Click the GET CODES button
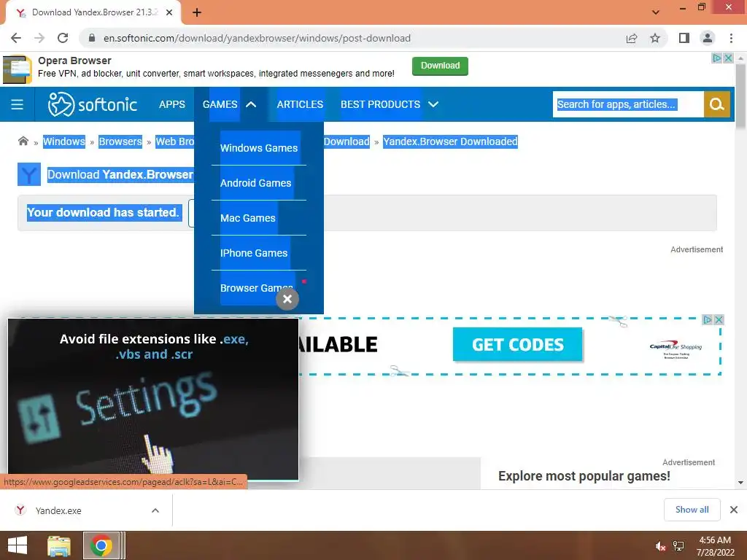747x560 pixels. [518, 344]
